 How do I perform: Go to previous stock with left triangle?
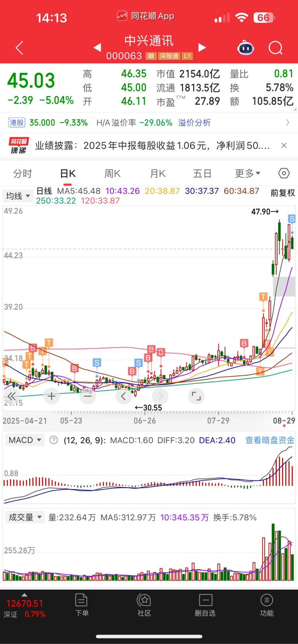[x=97, y=48]
